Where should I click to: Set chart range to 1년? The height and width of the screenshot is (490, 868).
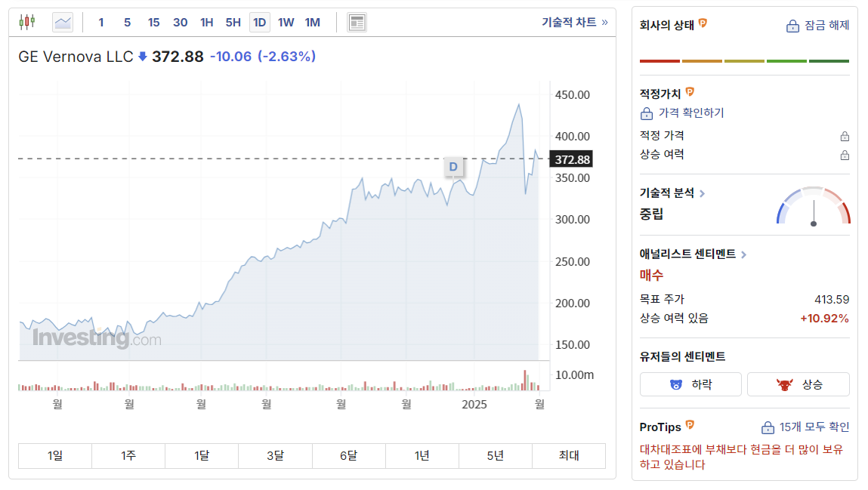(x=422, y=456)
